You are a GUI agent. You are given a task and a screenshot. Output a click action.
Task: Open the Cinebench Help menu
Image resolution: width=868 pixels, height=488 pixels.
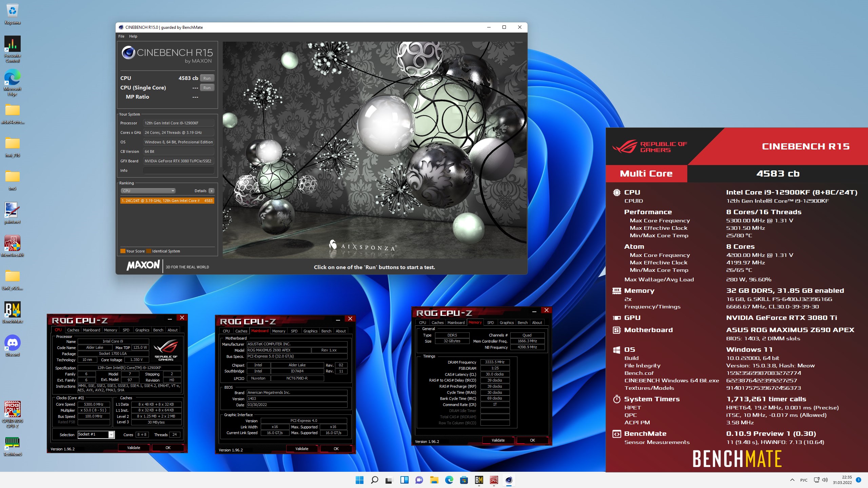(133, 36)
